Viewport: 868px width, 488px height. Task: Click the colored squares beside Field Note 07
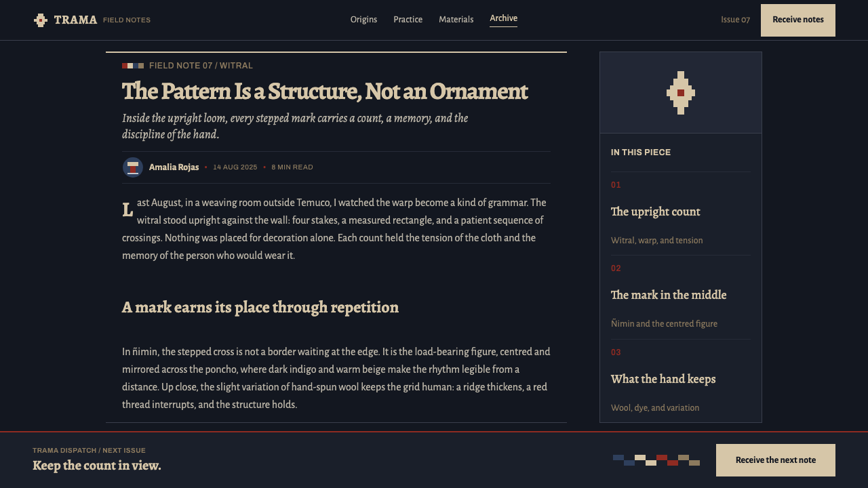133,66
